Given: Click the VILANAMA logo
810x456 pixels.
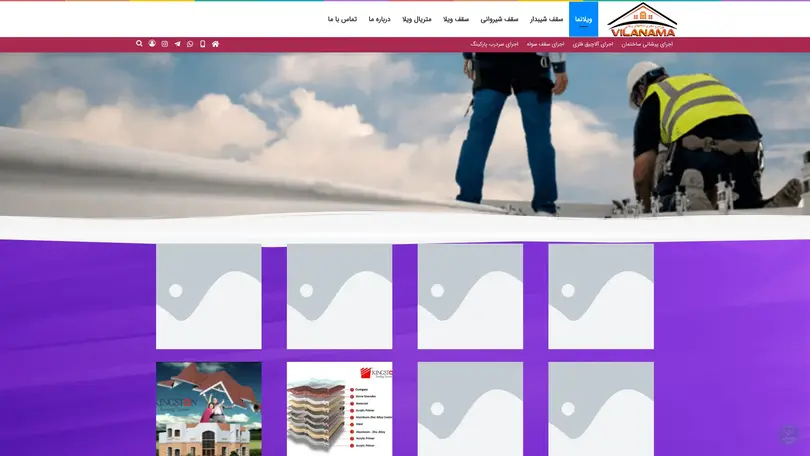Looking at the screenshot, I should click(x=642, y=20).
